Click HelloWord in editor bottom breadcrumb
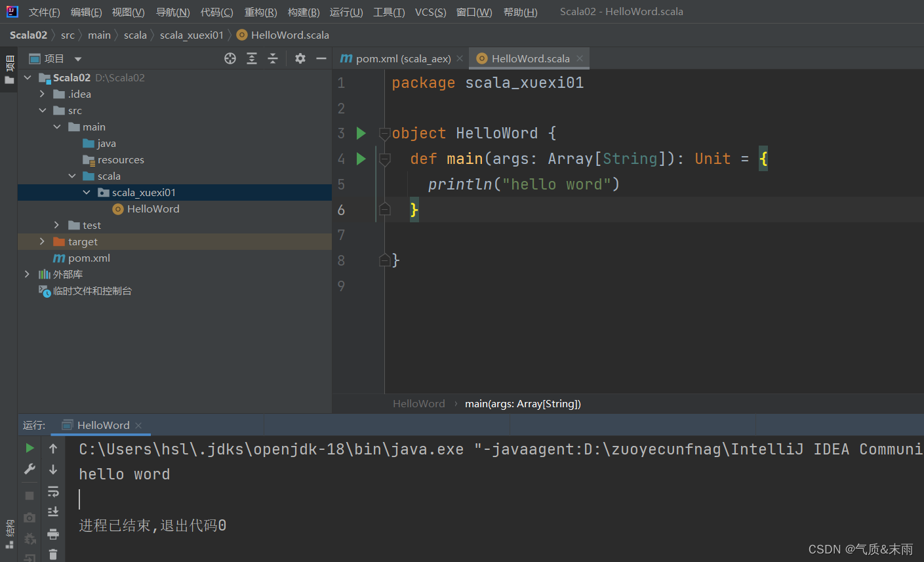The image size is (924, 562). 419,403
